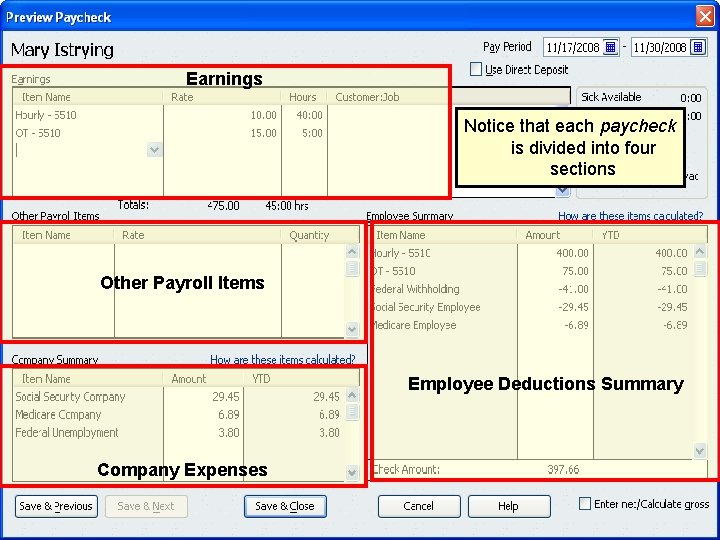Click the 3.80 Federal Unemployment amount
Screen dimensions: 720x540
229,433
